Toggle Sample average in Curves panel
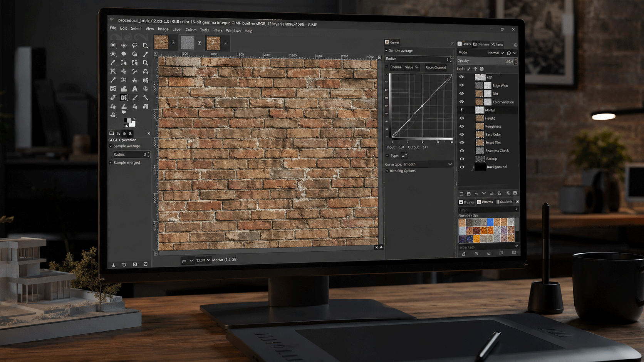Image resolution: width=644 pixels, height=362 pixels. click(386, 50)
